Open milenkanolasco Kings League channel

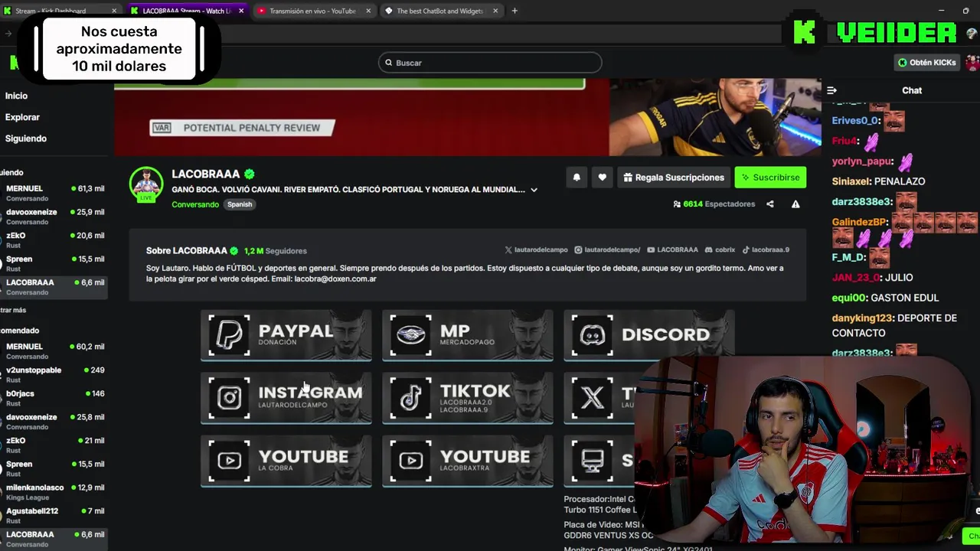pos(54,492)
